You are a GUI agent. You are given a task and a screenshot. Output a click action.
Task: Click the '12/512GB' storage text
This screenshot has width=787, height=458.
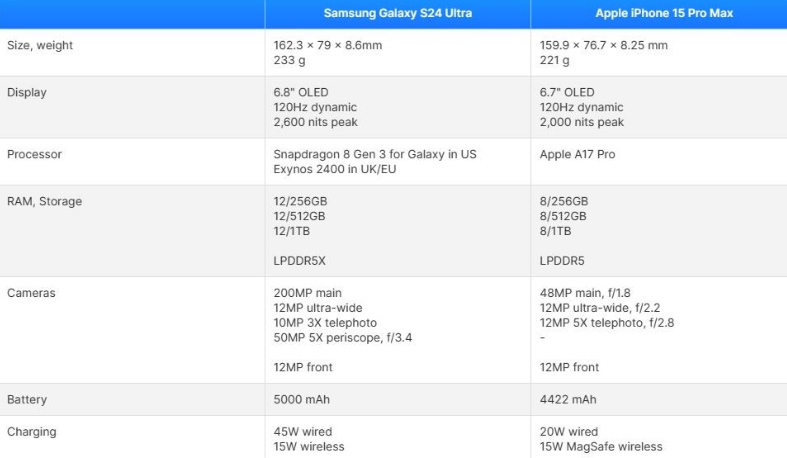point(299,216)
